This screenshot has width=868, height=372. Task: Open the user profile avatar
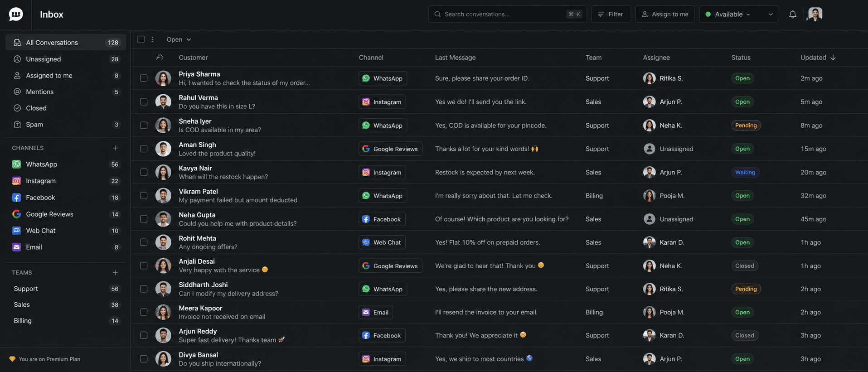click(x=815, y=14)
